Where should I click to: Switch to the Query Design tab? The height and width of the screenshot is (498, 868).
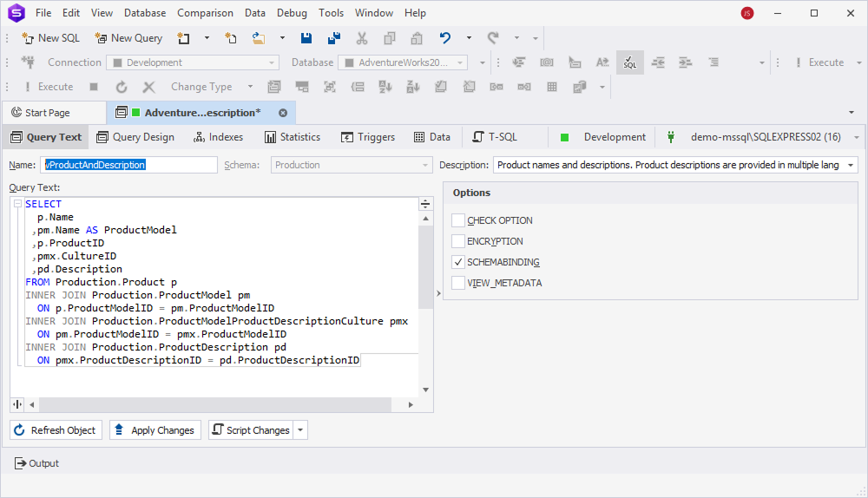click(x=135, y=137)
